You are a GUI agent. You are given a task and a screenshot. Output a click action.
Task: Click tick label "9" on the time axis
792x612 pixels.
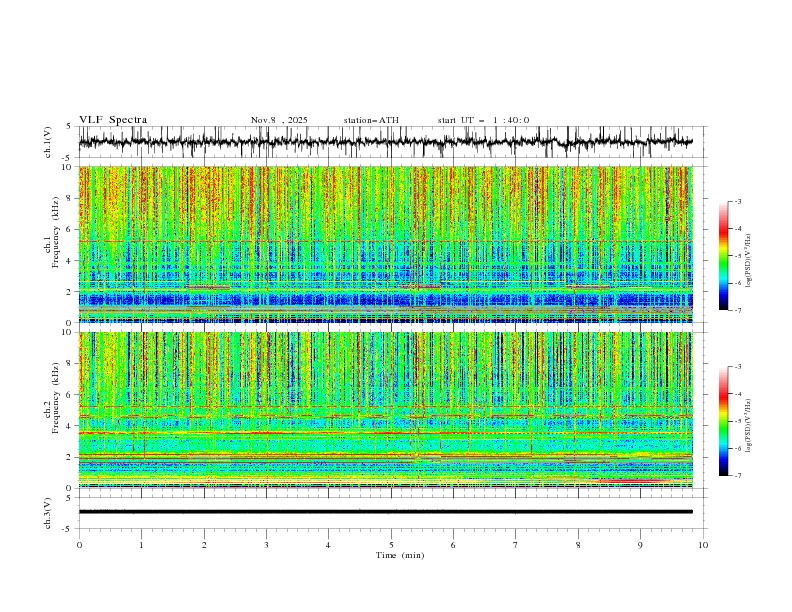click(640, 545)
